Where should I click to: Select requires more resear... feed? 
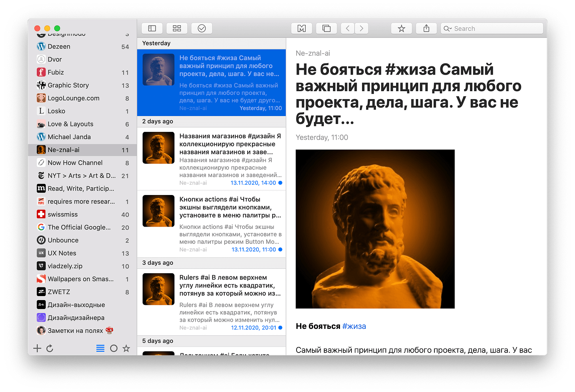(x=83, y=201)
